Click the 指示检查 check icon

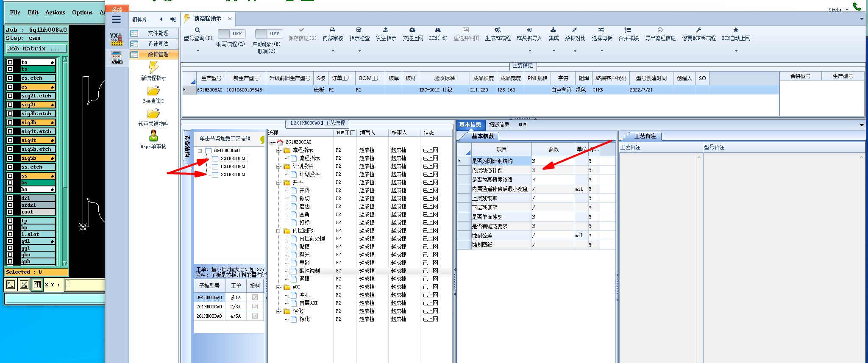[359, 30]
